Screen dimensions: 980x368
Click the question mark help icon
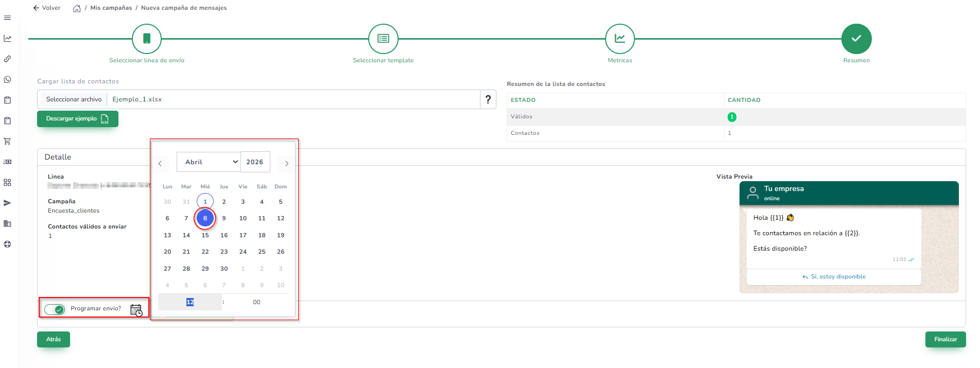(x=488, y=99)
